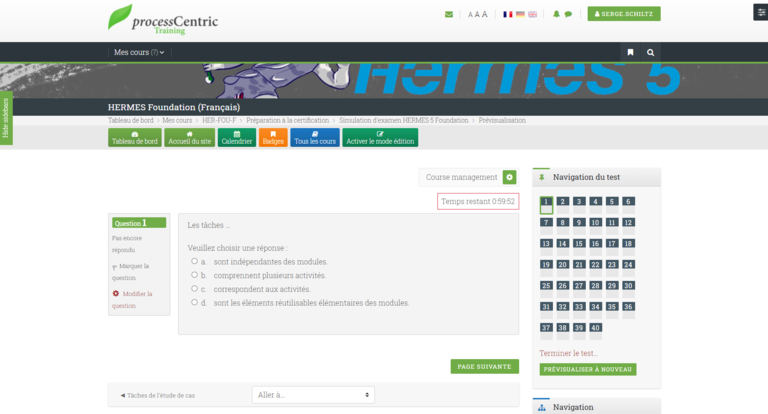The height and width of the screenshot is (414, 768).
Task: Open the SERGE SCHILTZ user menu
Action: pos(624,14)
